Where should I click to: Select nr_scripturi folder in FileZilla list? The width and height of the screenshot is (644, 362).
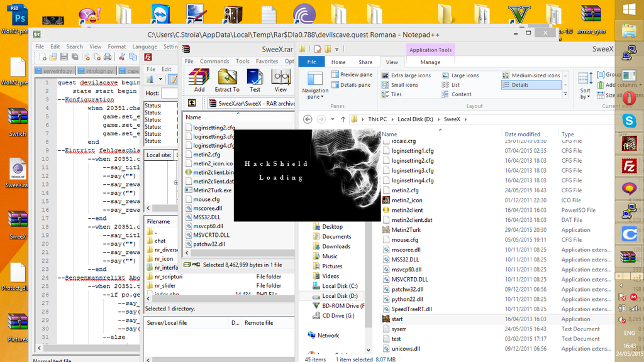pos(169,277)
